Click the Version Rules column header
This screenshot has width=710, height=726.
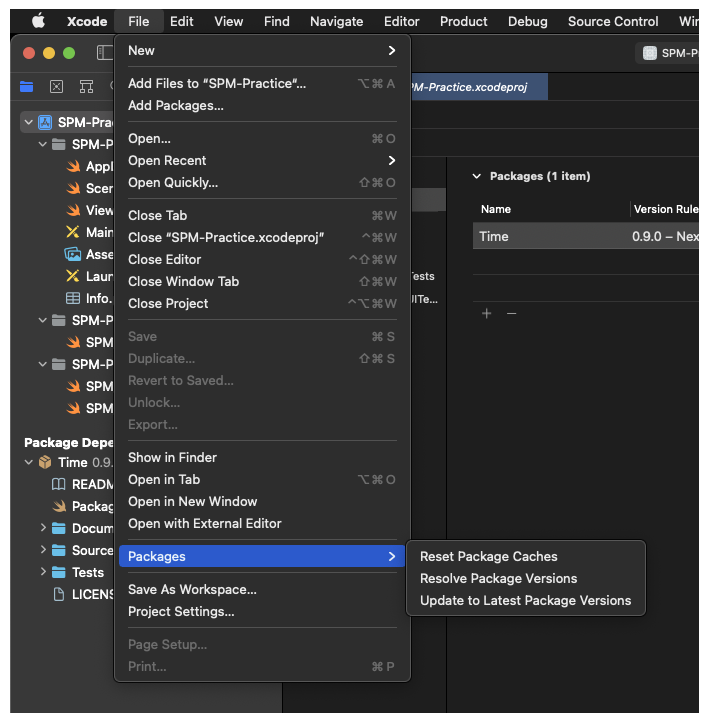666,209
